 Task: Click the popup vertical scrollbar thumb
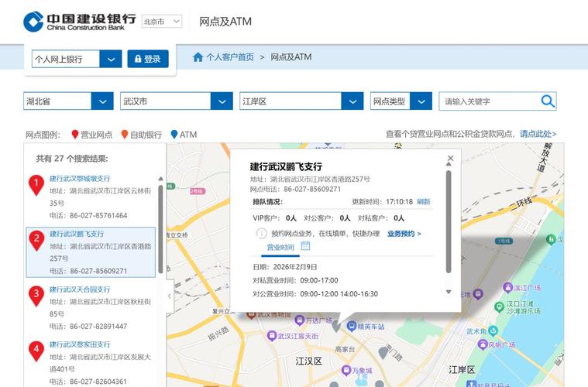click(449, 221)
